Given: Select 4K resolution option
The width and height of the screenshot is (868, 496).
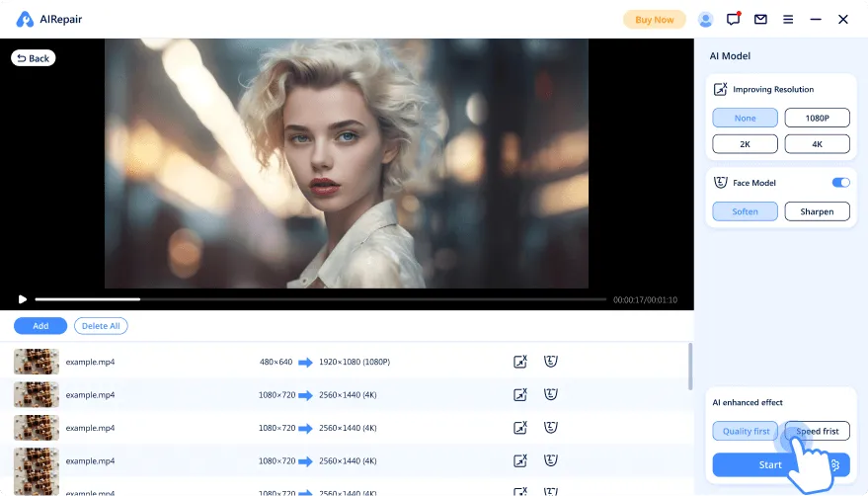Looking at the screenshot, I should [817, 144].
